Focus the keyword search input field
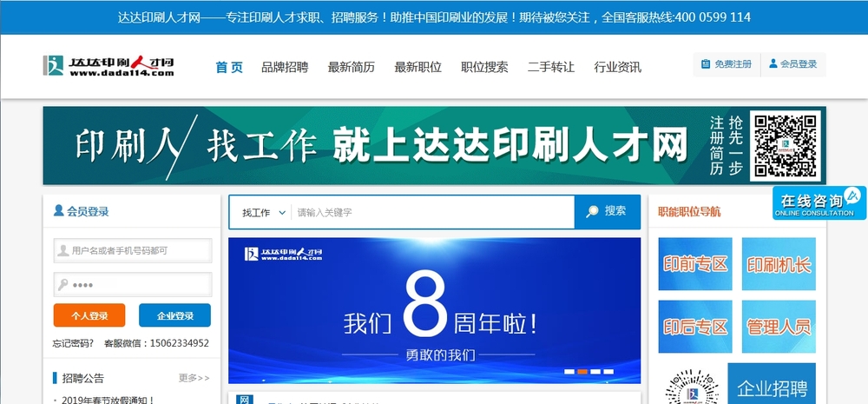Image resolution: width=868 pixels, height=404 pixels. click(432, 212)
